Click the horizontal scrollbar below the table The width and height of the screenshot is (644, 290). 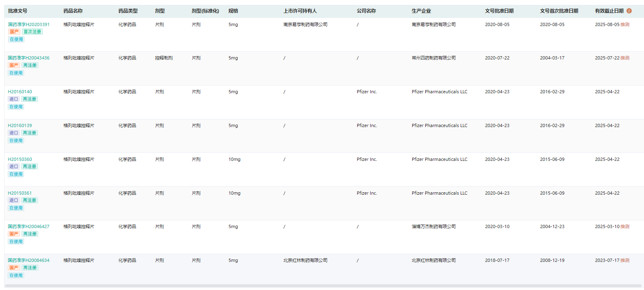tap(322, 286)
